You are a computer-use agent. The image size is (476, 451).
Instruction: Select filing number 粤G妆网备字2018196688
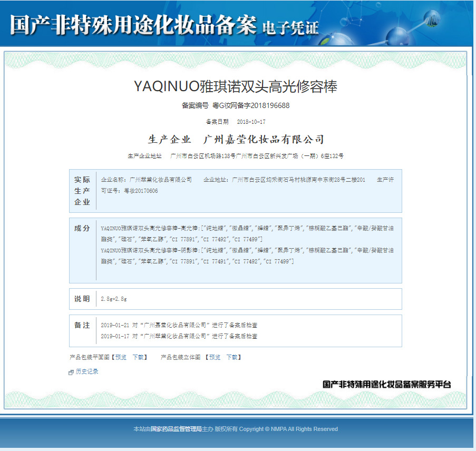coord(251,105)
